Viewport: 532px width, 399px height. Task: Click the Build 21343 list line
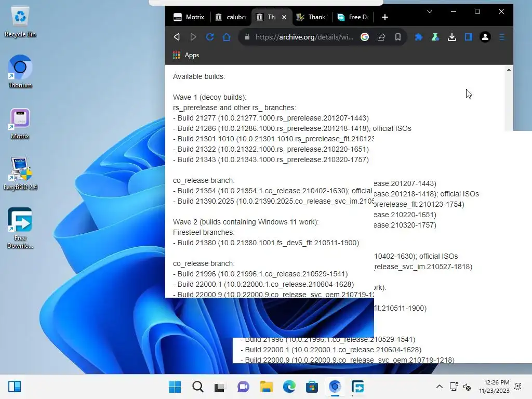coord(271,159)
